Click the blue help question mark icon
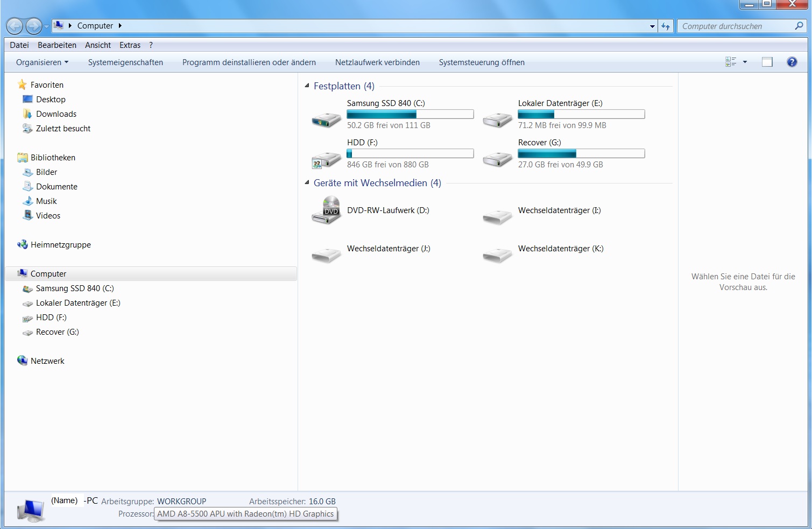This screenshot has height=529, width=812. (x=792, y=62)
